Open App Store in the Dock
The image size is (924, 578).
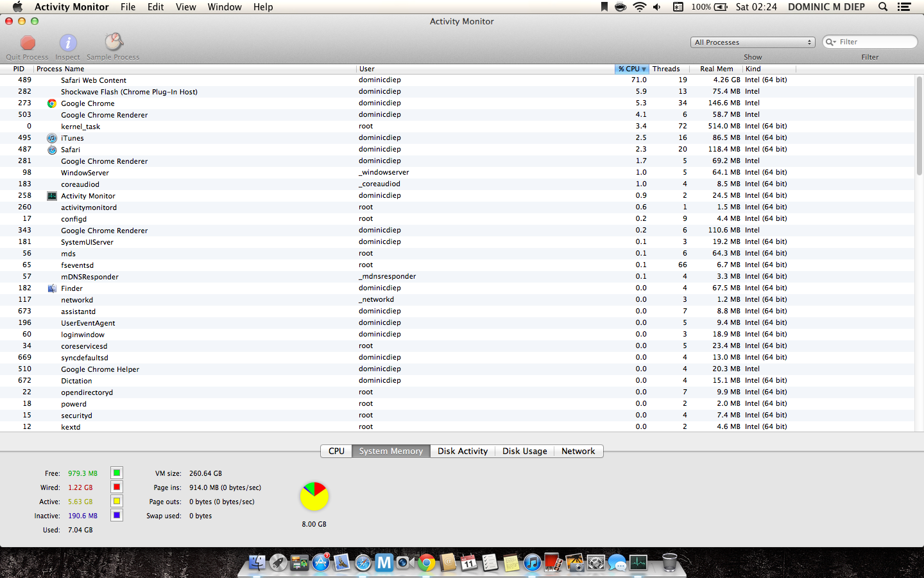[x=321, y=563]
